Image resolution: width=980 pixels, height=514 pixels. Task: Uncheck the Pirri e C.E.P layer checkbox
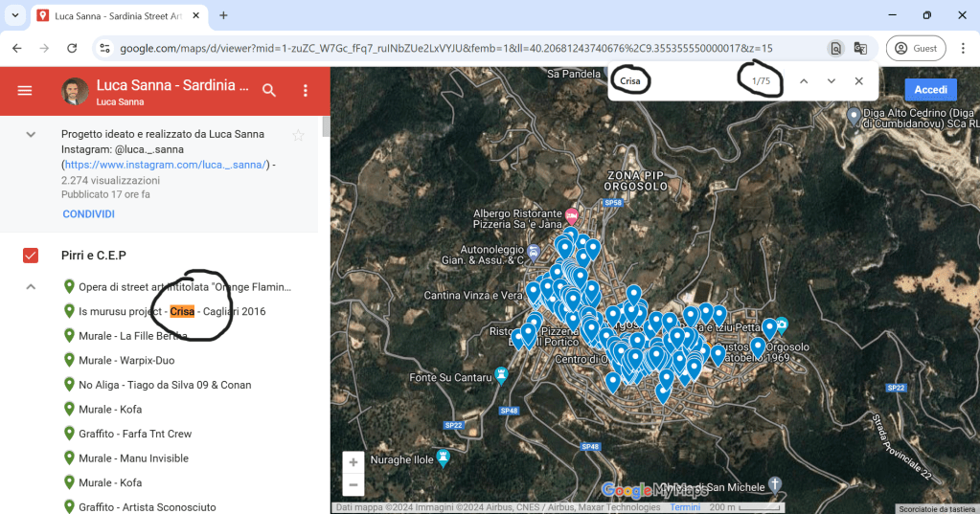click(x=31, y=256)
